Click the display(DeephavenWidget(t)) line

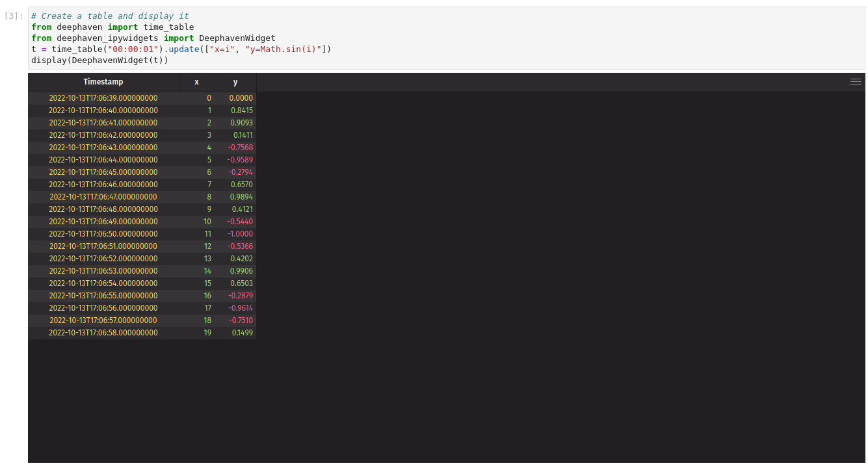point(99,60)
